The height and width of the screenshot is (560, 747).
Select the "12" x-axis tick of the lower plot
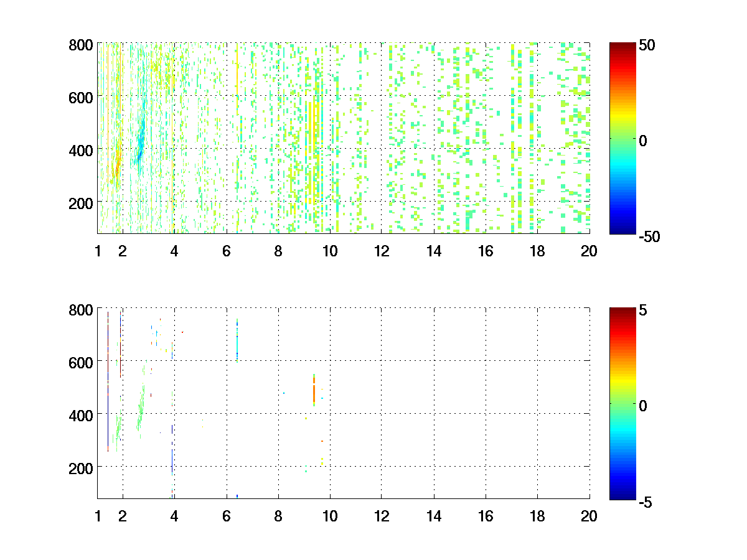point(382,516)
